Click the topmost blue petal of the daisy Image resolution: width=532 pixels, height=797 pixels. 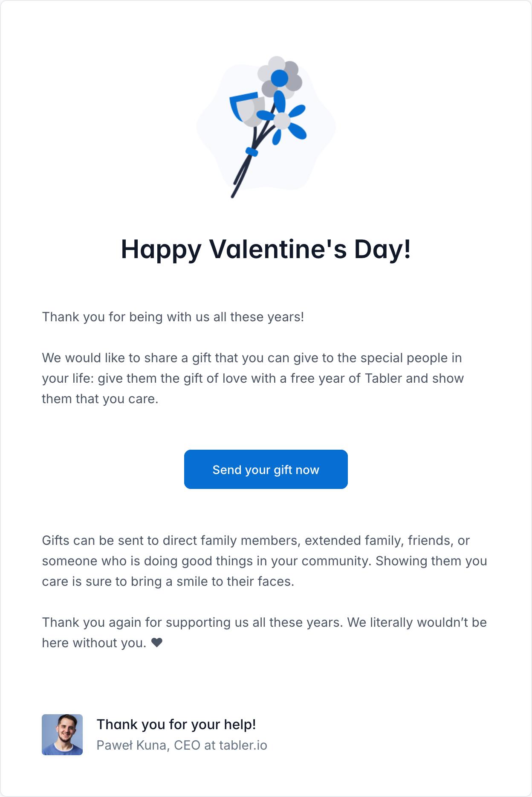(x=280, y=101)
